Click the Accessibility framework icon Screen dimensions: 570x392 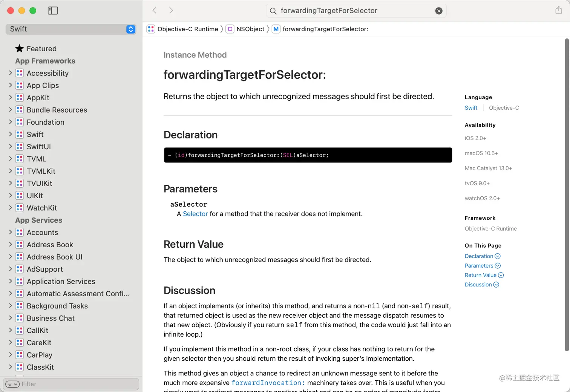(20, 73)
